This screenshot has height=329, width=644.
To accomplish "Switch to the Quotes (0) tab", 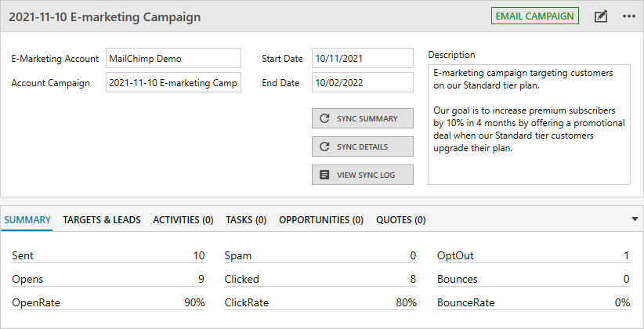I will (x=401, y=220).
